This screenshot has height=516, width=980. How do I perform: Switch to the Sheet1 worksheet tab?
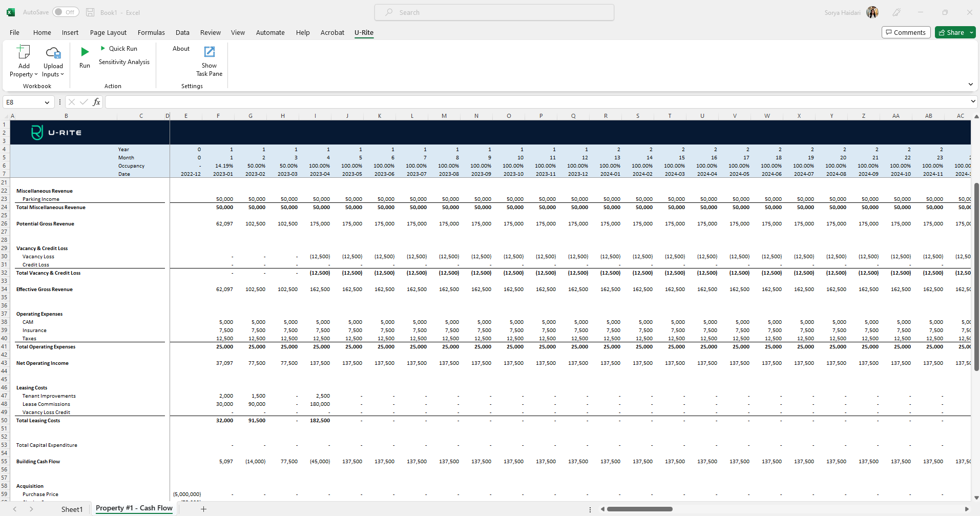point(72,509)
